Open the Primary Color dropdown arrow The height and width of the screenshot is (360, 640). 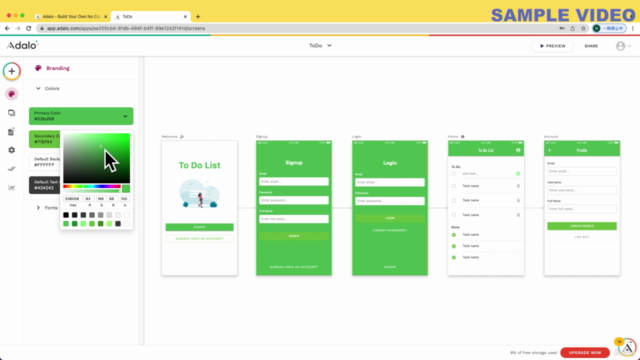125,116
